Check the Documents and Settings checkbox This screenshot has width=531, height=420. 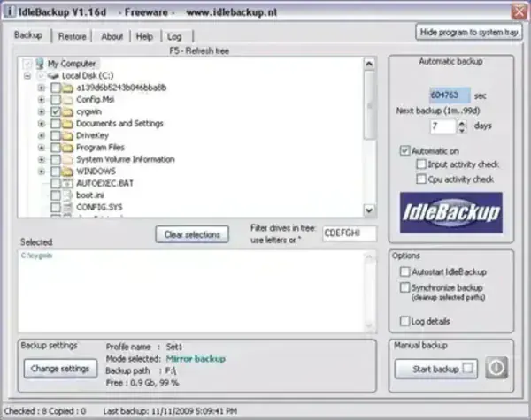click(x=56, y=124)
